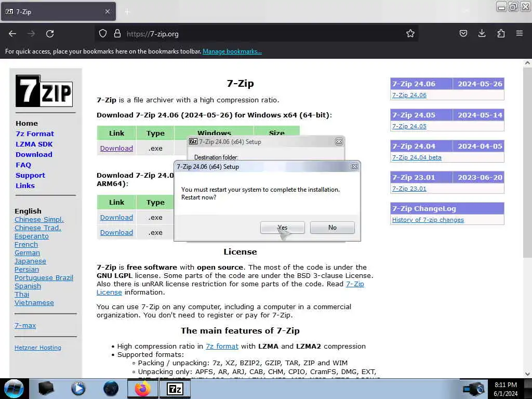Switch language to Vietnamese
Screen dimensions: 532x399
tap(34, 303)
